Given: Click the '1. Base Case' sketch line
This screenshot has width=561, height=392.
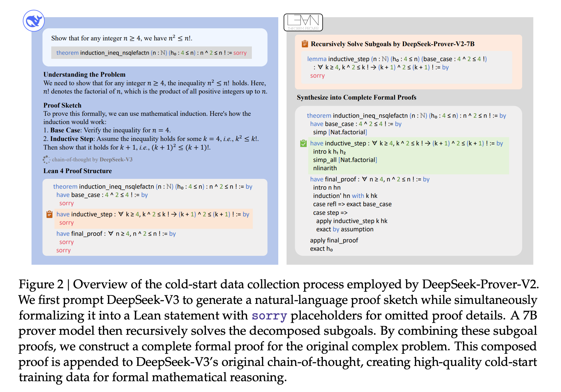Looking at the screenshot, I should click(107, 130).
